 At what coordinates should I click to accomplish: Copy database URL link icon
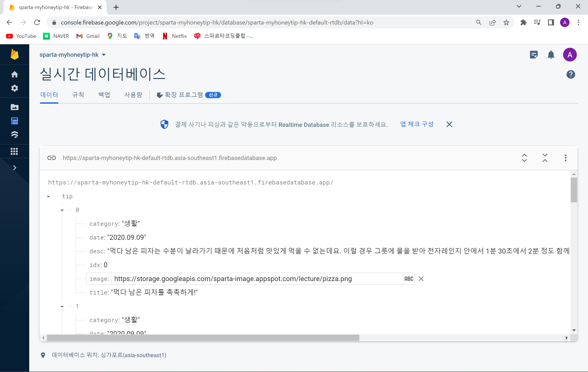coord(52,158)
